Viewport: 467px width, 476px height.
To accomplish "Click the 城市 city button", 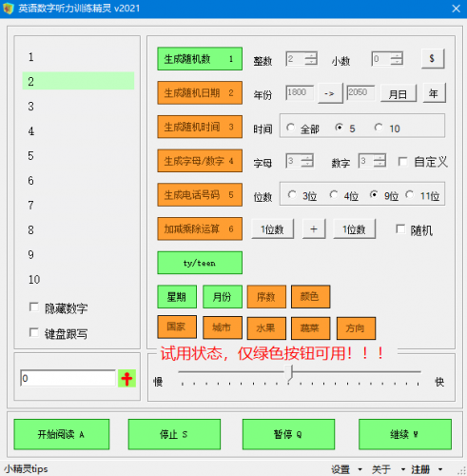I will point(223,327).
